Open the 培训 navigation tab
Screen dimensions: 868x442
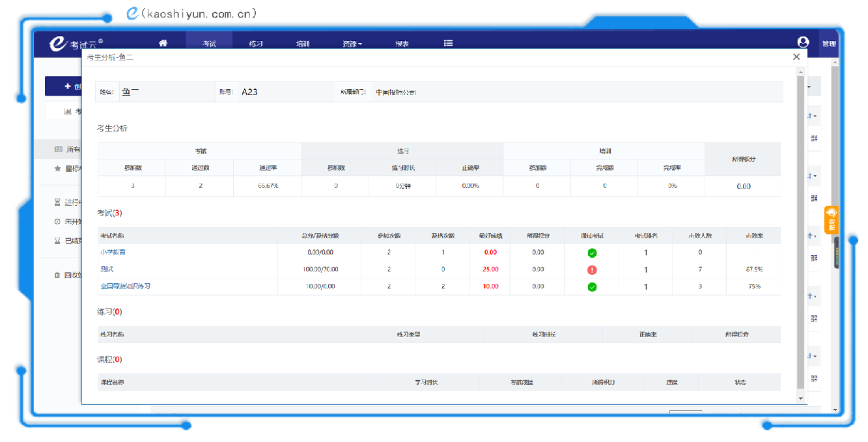[303, 44]
